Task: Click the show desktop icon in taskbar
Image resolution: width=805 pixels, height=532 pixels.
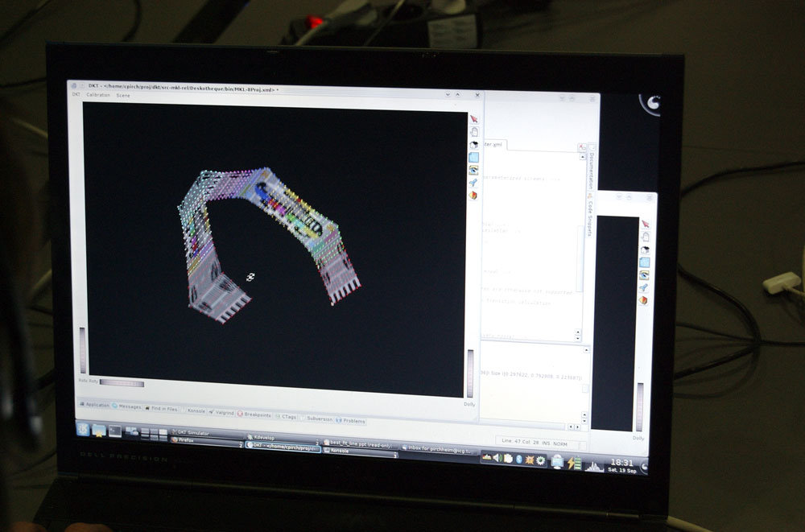Action: click(x=132, y=432)
